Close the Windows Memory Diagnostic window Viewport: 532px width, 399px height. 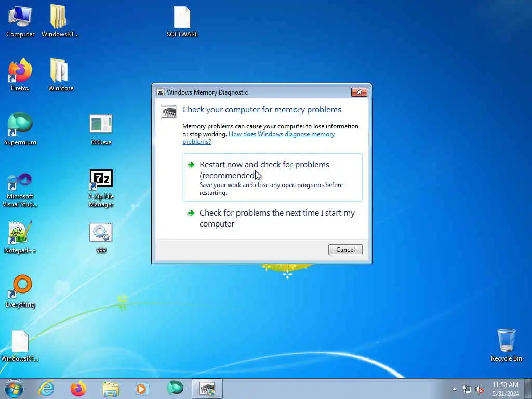[x=359, y=92]
